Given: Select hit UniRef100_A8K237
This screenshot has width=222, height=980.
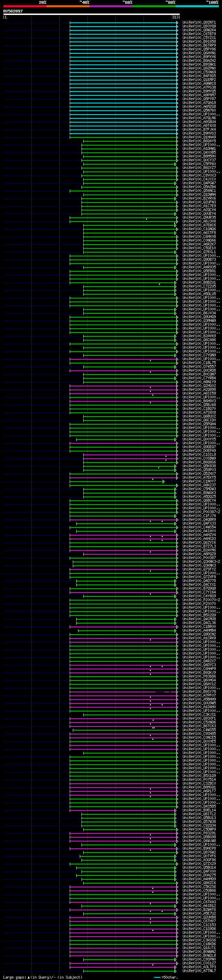Looking at the screenshot, I should 199,485.
